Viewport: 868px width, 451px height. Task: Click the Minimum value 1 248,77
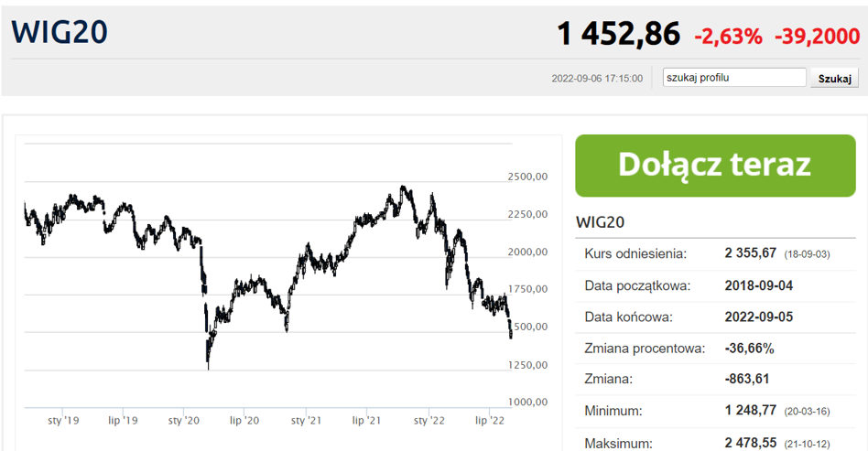coord(751,411)
